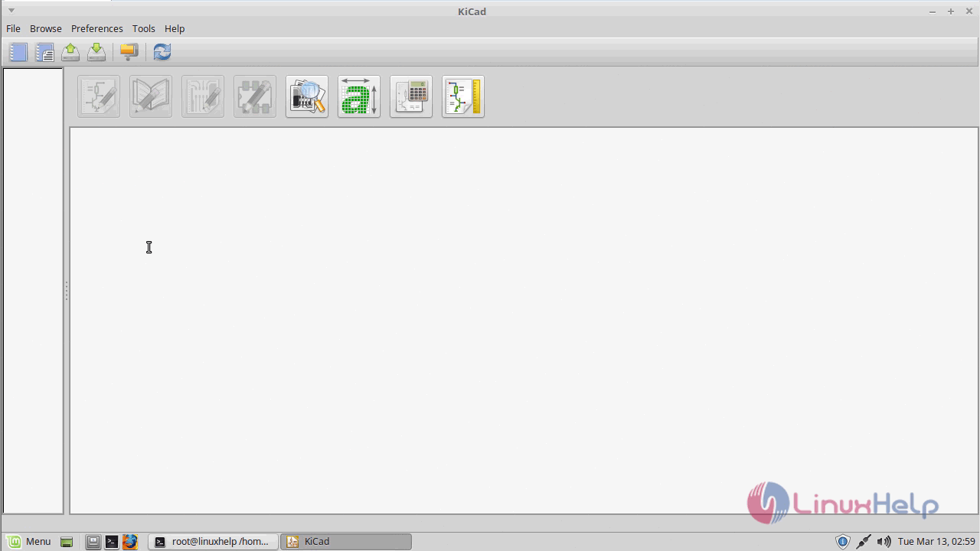Open the File menu
The width and height of the screenshot is (980, 551).
pyautogui.click(x=13, y=28)
